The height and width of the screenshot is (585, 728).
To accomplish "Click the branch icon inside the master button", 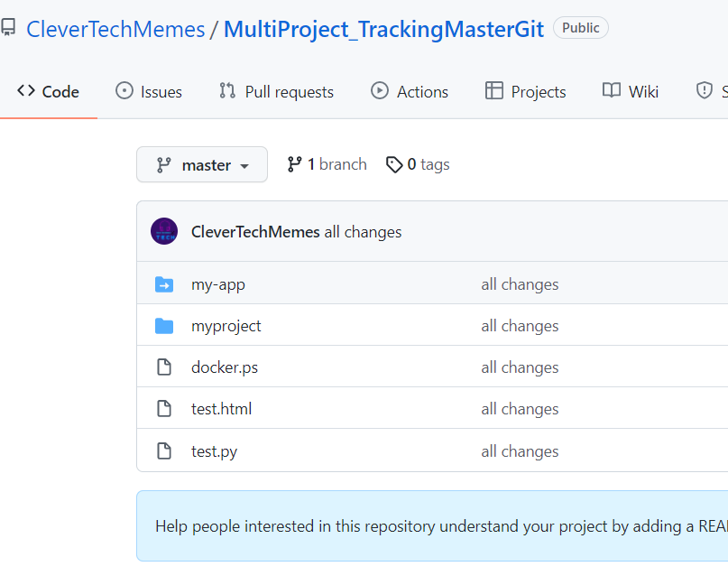I will coord(163,165).
